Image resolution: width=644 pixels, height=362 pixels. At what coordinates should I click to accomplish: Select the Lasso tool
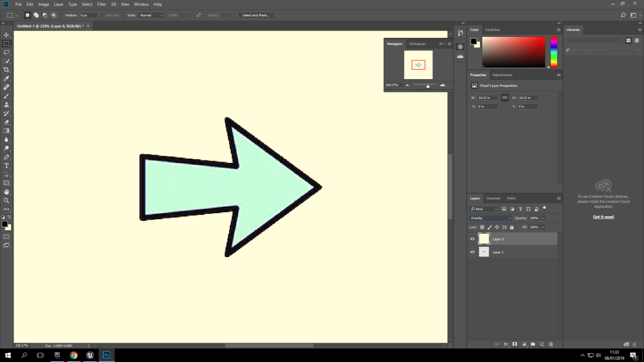(x=7, y=52)
